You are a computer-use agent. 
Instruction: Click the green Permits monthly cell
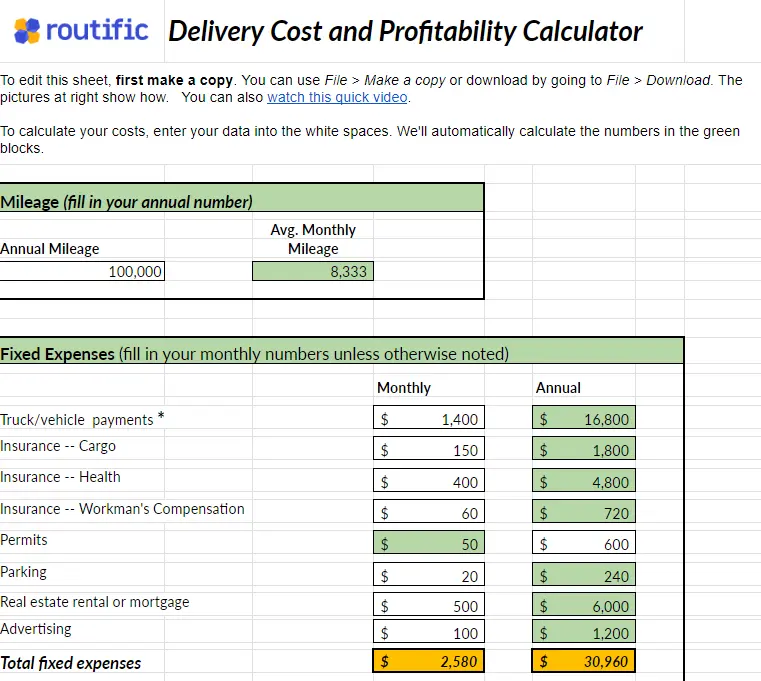click(428, 544)
